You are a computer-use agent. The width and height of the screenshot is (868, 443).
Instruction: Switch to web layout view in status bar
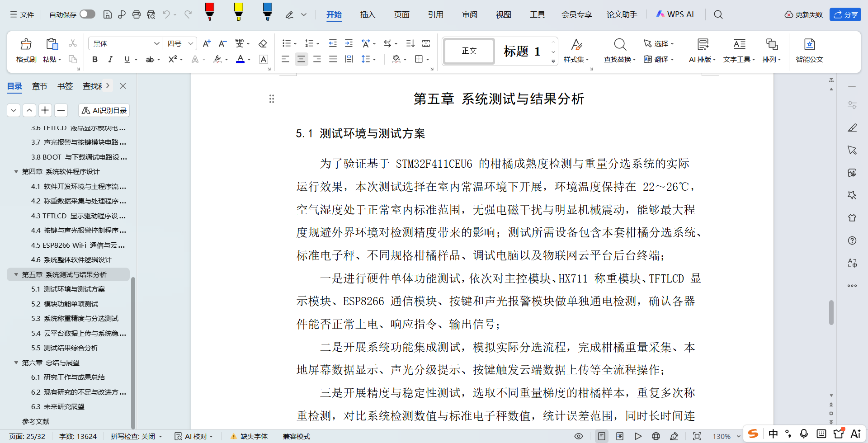656,436
